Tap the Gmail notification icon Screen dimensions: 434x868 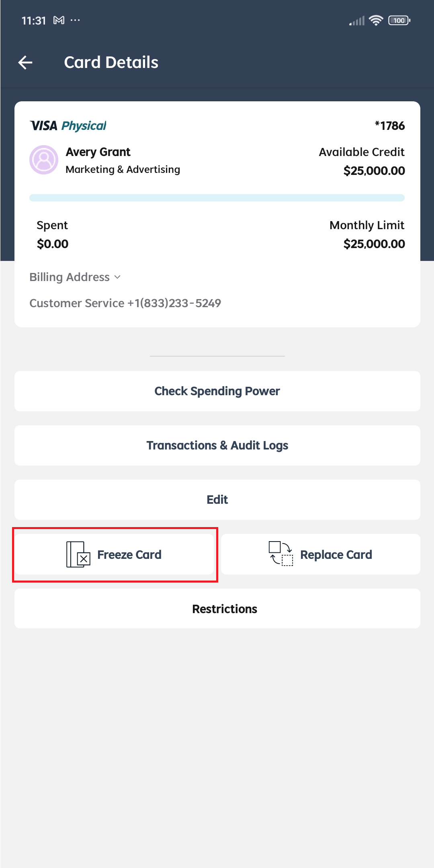coord(59,20)
